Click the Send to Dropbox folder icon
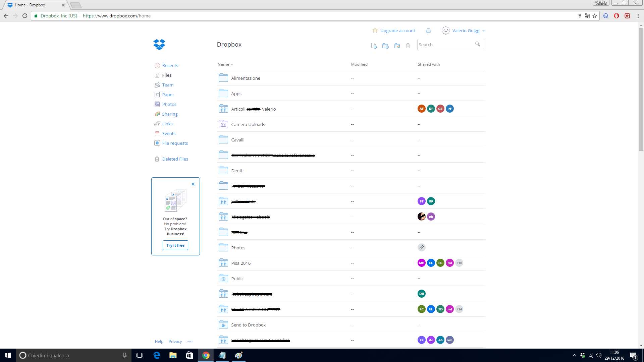Viewport: 644px width, 362px height. pyautogui.click(x=223, y=324)
